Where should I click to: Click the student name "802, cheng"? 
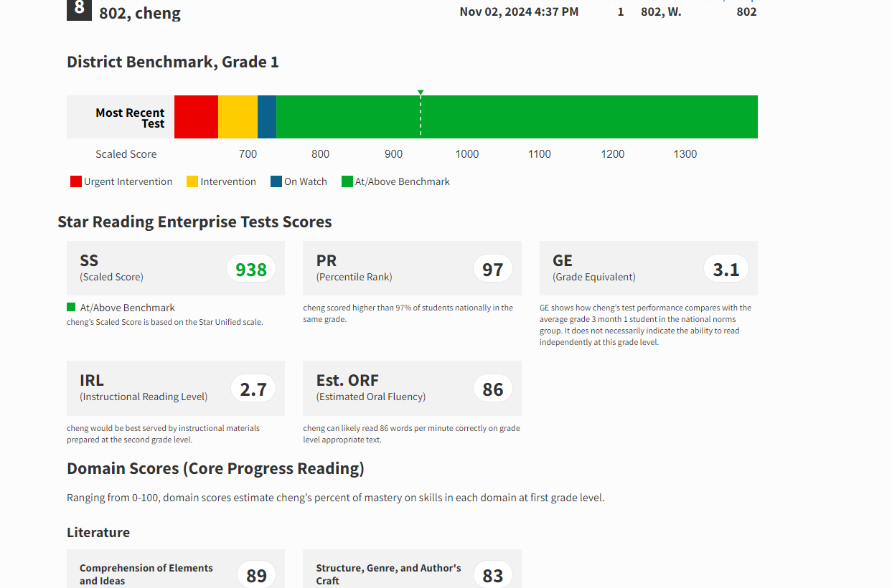pyautogui.click(x=140, y=13)
